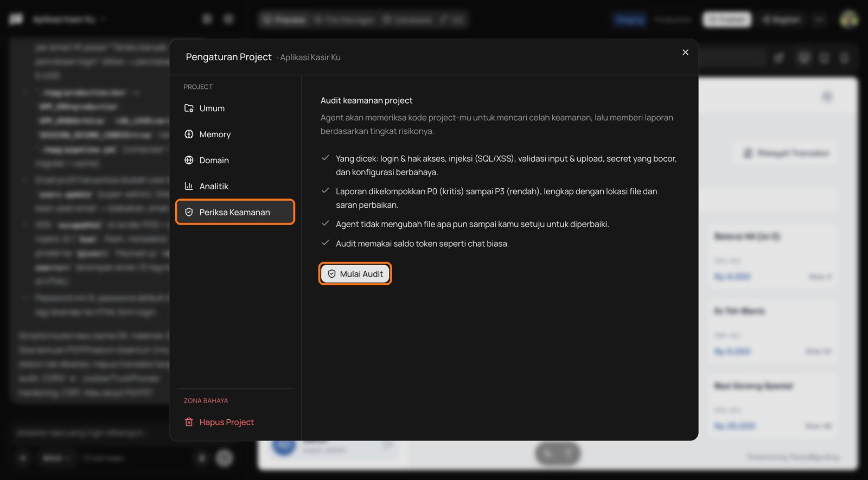Image resolution: width=868 pixels, height=480 pixels.
Task: Click the "ZONA BAHAYA" section label
Action: point(206,401)
